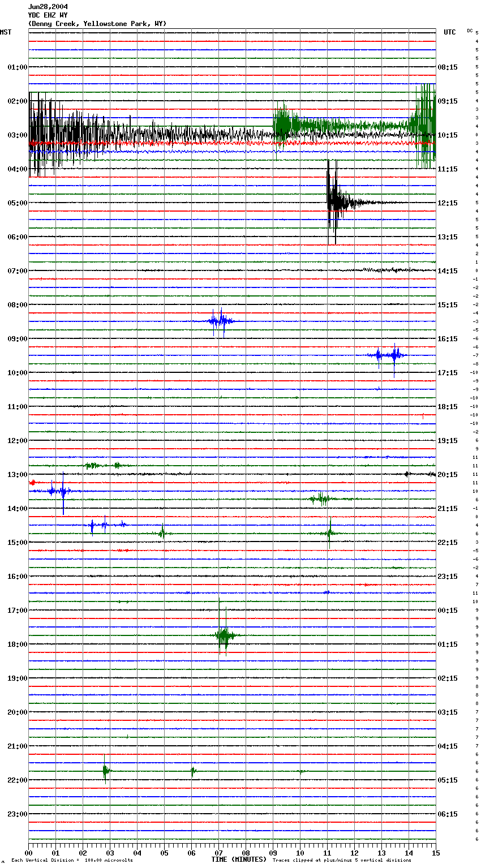Select the 23:00 MST time label
Image resolution: width=481 pixels, height=868 pixels.
coord(18,814)
